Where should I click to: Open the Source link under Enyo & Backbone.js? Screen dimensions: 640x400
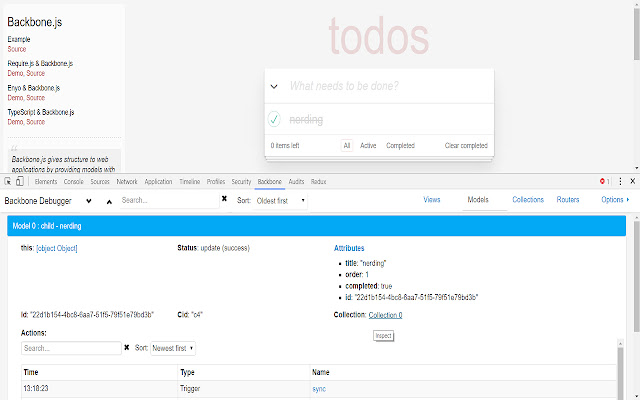36,98
